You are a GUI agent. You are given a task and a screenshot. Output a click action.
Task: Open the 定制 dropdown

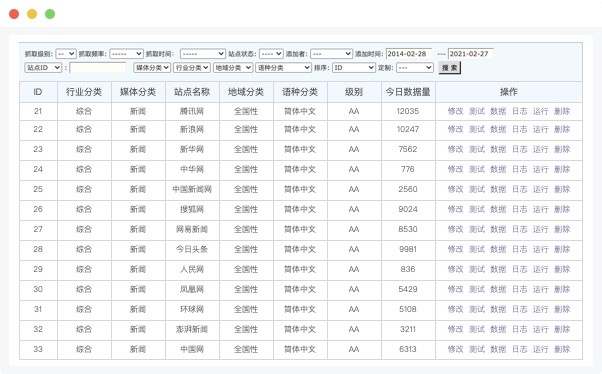[x=415, y=68]
